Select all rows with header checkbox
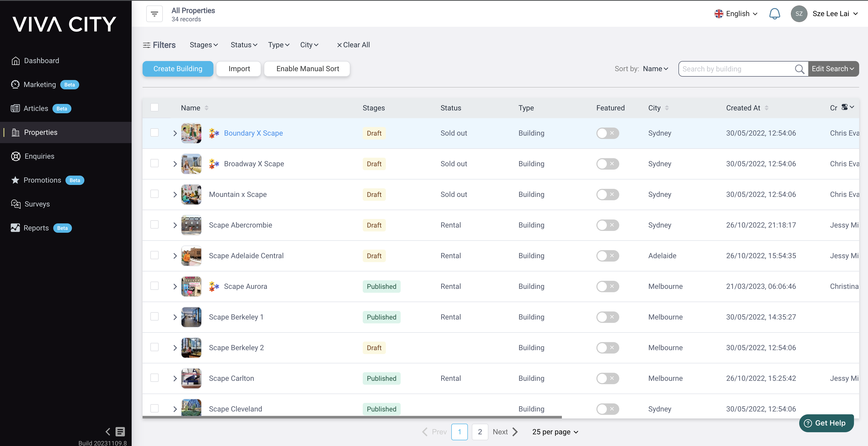868x446 pixels. click(x=154, y=108)
